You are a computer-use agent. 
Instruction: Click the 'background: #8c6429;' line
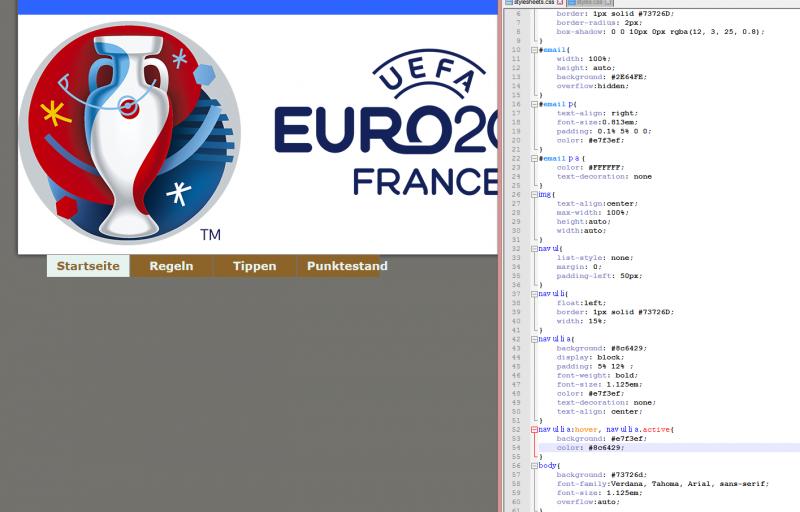coord(602,349)
